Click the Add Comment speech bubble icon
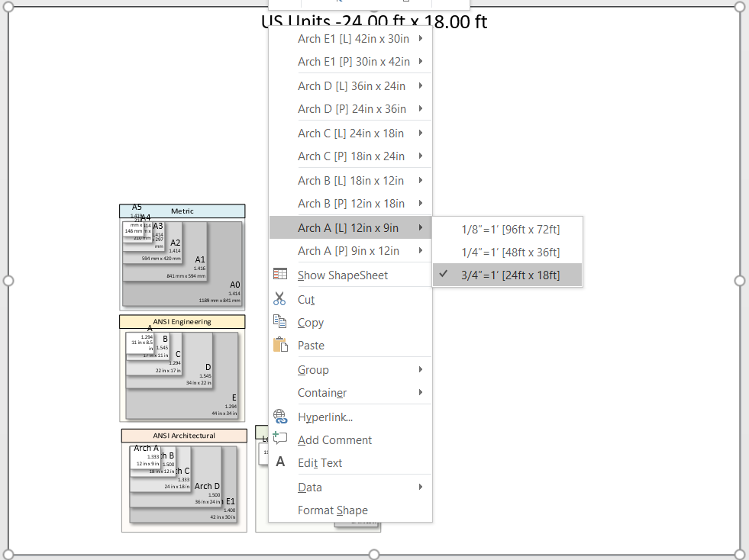 (x=279, y=439)
